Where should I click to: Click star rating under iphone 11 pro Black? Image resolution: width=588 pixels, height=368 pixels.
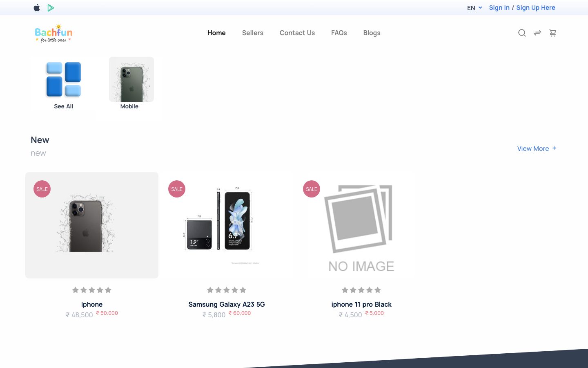361,290
